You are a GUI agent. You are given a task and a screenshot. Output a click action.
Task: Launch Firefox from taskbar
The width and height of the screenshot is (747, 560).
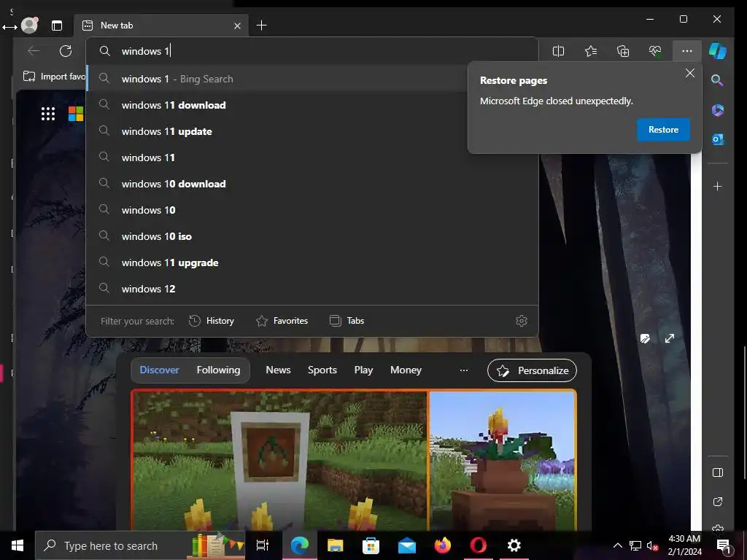tap(443, 545)
